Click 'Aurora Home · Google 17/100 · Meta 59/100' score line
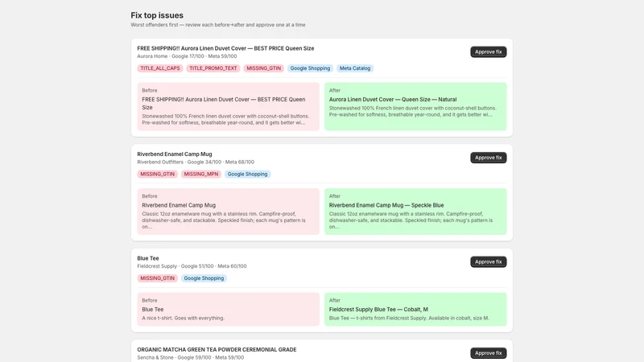The image size is (644, 362). tap(187, 56)
